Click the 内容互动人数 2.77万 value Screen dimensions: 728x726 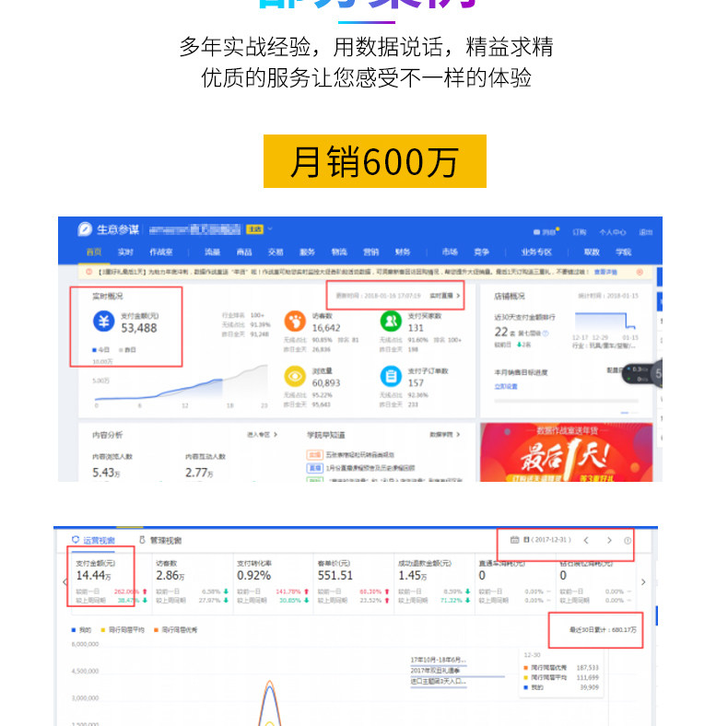tap(200, 473)
